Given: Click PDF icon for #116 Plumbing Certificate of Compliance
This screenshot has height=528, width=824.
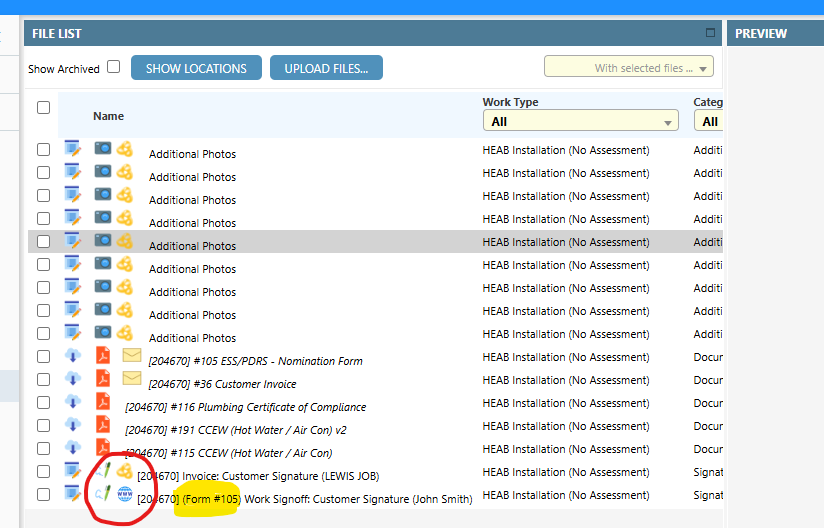Looking at the screenshot, I should [103, 402].
